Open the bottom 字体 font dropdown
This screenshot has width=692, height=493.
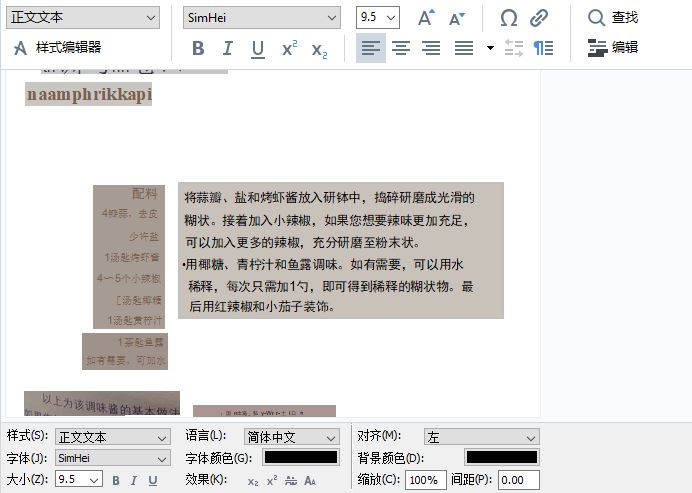pos(113,458)
